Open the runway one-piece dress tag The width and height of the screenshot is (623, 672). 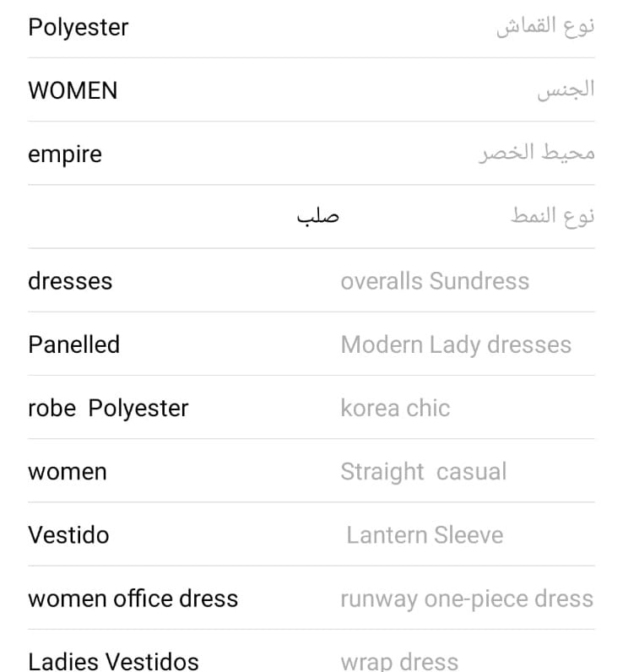point(466,599)
